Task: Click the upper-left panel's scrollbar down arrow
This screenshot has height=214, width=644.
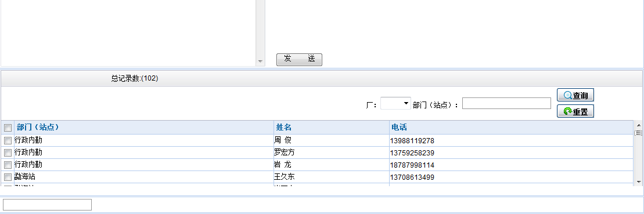Action: [x=260, y=62]
